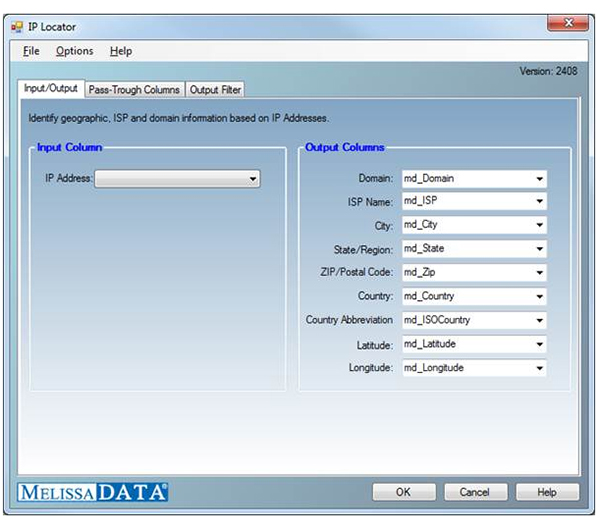Click the Country Abbreviation label
This screenshot has height=531, width=600.
coord(349,320)
